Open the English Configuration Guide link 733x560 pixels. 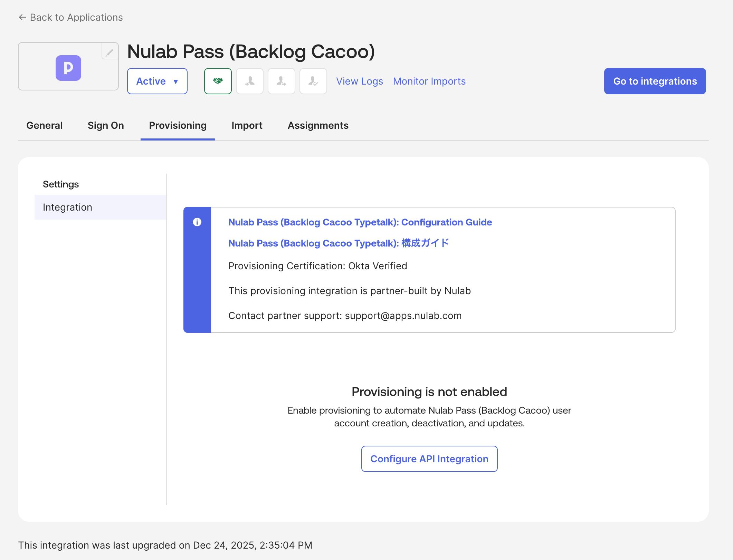click(x=360, y=222)
